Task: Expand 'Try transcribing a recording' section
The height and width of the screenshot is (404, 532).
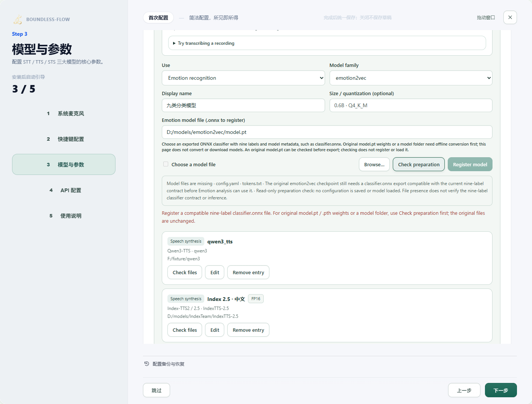Action: click(x=327, y=43)
